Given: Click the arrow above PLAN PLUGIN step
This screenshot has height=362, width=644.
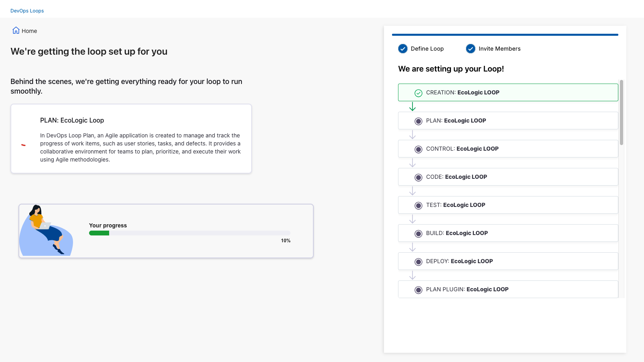Looking at the screenshot, I should (412, 276).
